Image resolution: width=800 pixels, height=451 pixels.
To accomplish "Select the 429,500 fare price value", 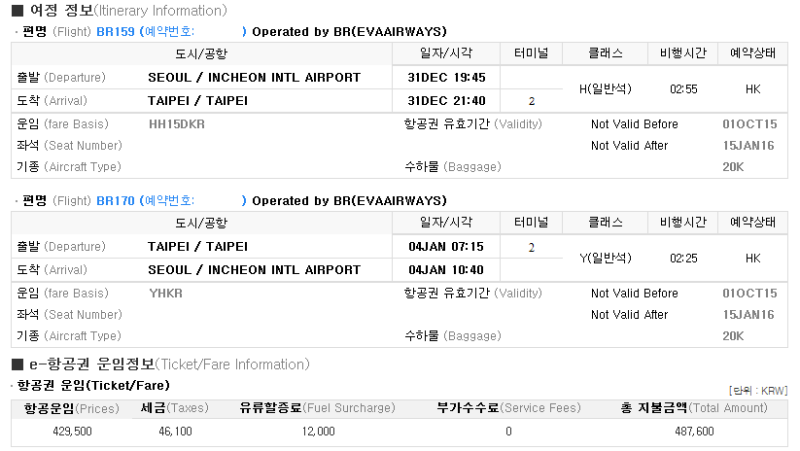I will pos(72,431).
